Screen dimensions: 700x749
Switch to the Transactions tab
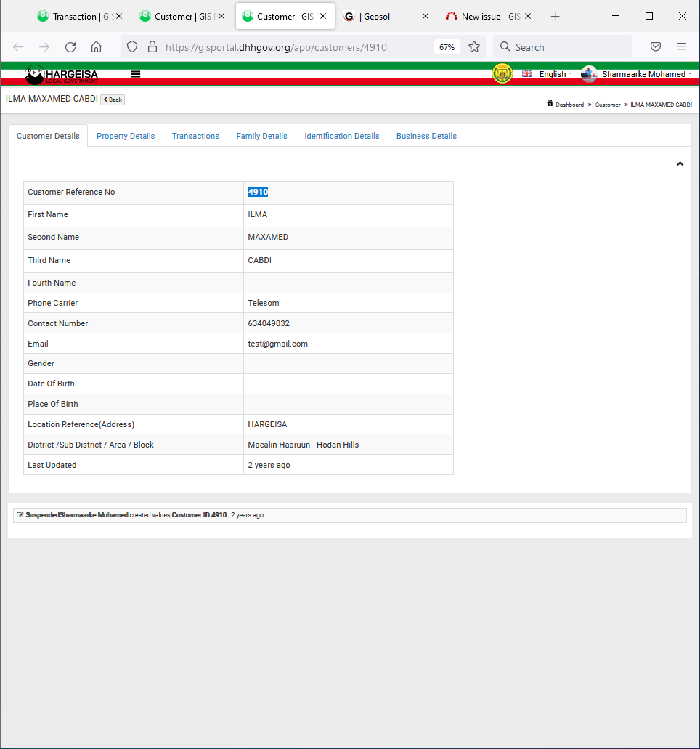[x=195, y=136]
